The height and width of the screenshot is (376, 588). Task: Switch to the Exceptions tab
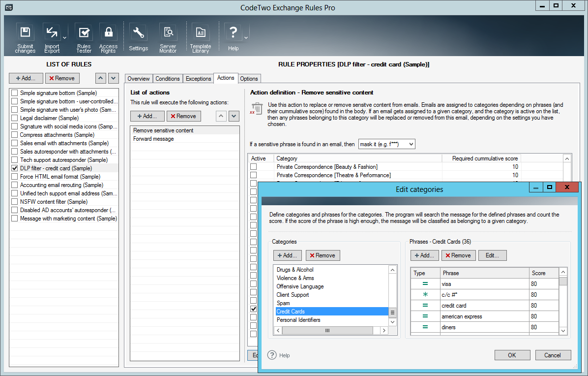[x=198, y=78]
